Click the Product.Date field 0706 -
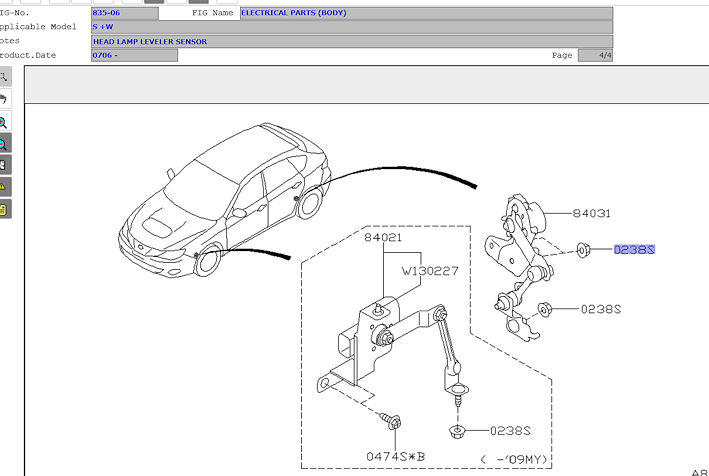Screen dimensions: 709x476 [x=134, y=55]
